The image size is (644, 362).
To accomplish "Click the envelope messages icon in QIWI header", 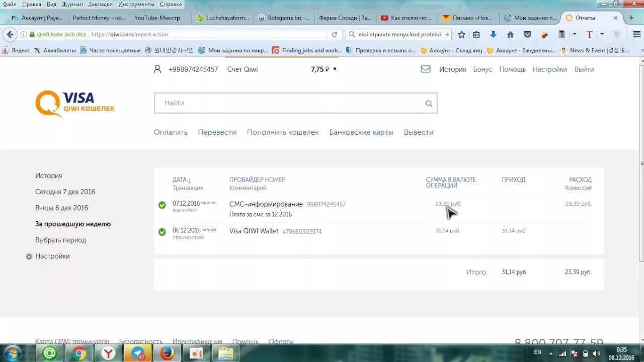I will [426, 69].
